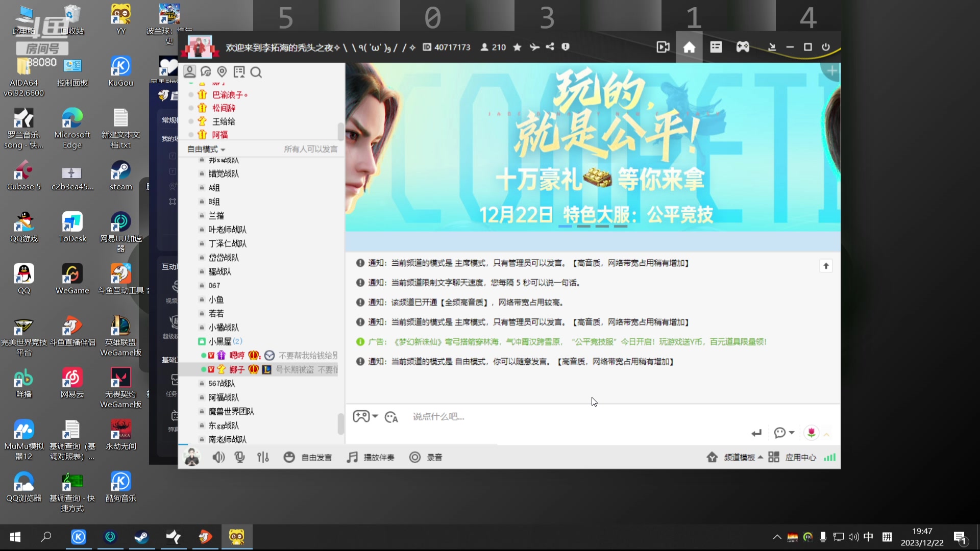This screenshot has height=551, width=980.
Task: Switch to the channel list tab
Action: (239, 72)
